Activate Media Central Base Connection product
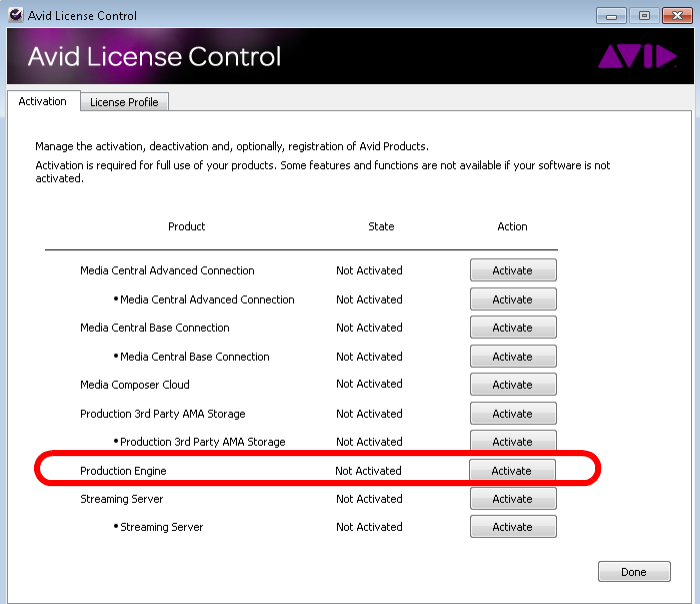Viewport: 700px width, 604px height. click(512, 327)
